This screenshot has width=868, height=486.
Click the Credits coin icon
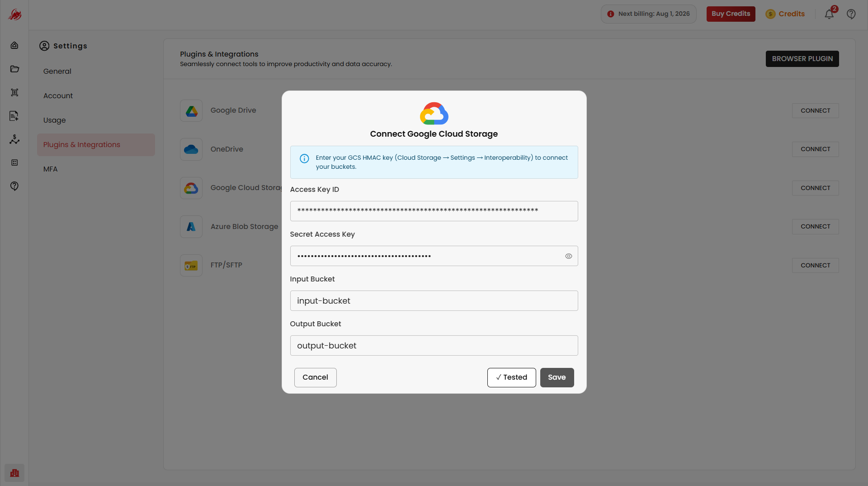(770, 14)
